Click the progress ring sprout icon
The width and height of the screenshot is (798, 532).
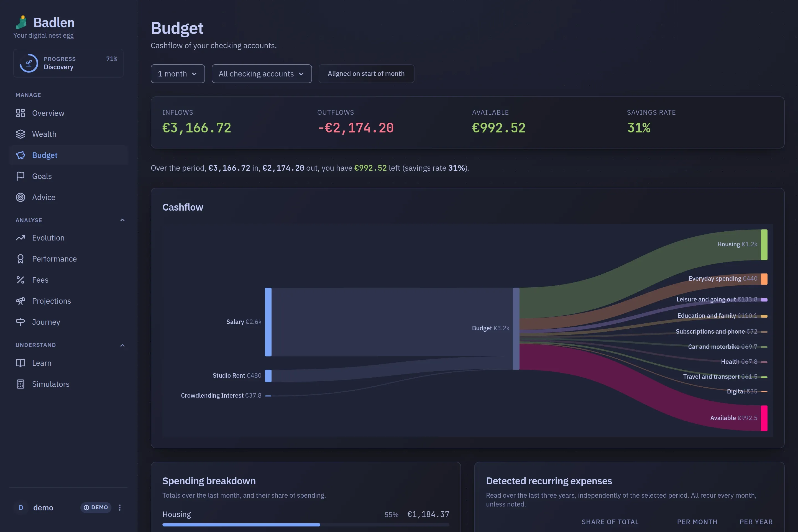coord(29,63)
